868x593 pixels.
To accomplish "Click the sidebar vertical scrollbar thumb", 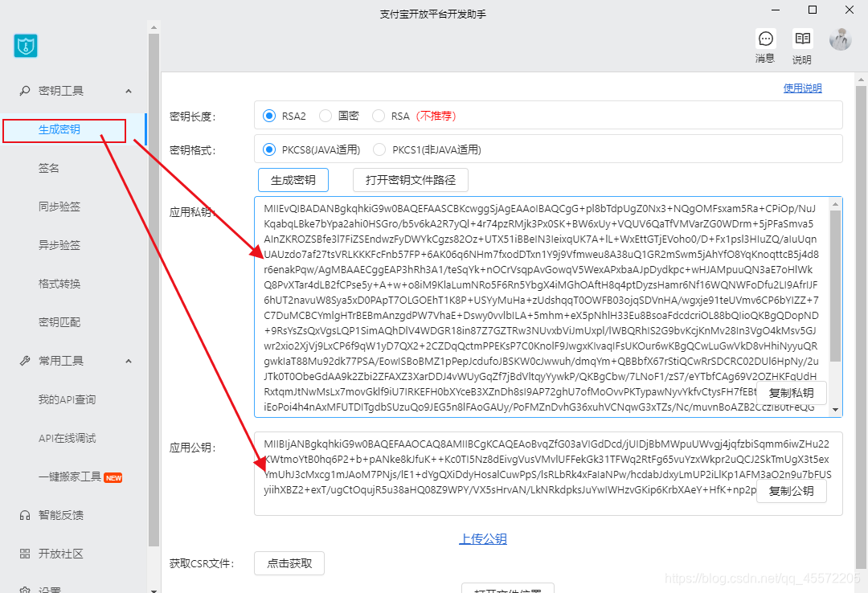I will (154, 290).
